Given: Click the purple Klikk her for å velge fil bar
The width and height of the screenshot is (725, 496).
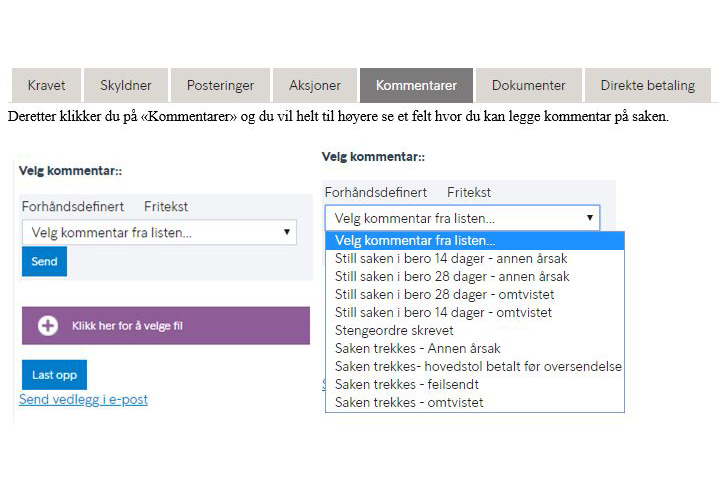Looking at the screenshot, I should click(166, 325).
